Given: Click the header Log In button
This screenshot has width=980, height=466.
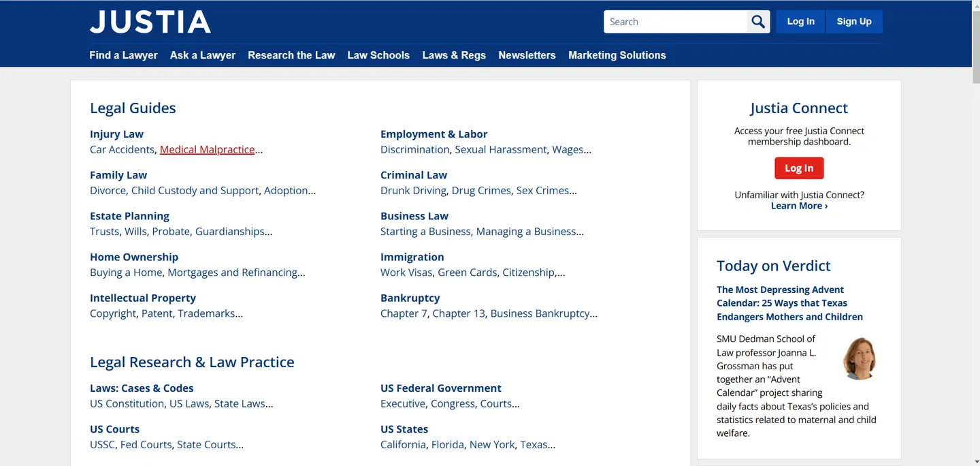Looking at the screenshot, I should (x=801, y=22).
